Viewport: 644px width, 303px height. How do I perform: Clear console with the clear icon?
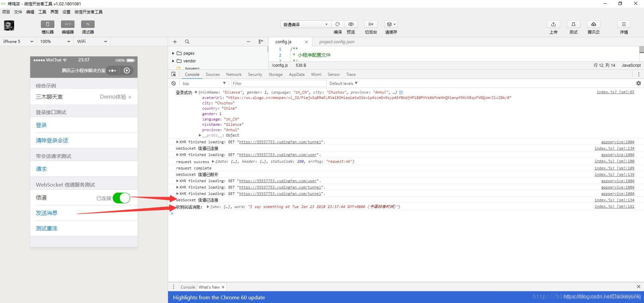[174, 83]
